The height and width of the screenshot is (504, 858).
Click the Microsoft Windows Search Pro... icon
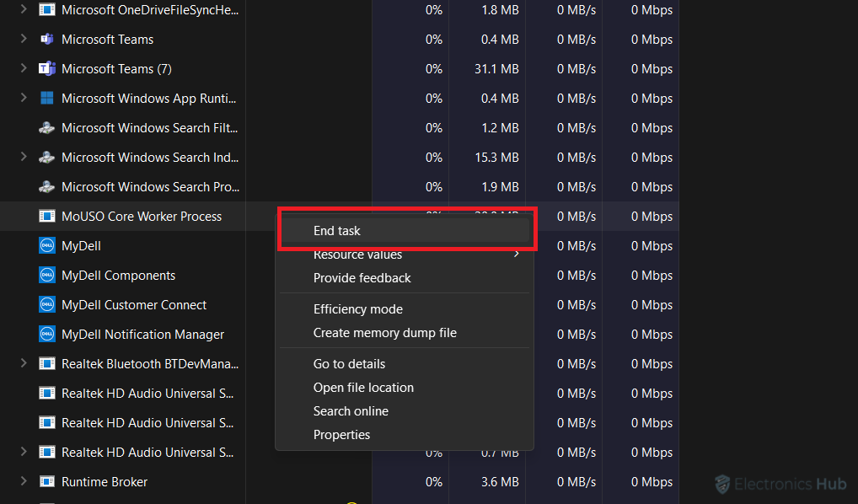47,187
